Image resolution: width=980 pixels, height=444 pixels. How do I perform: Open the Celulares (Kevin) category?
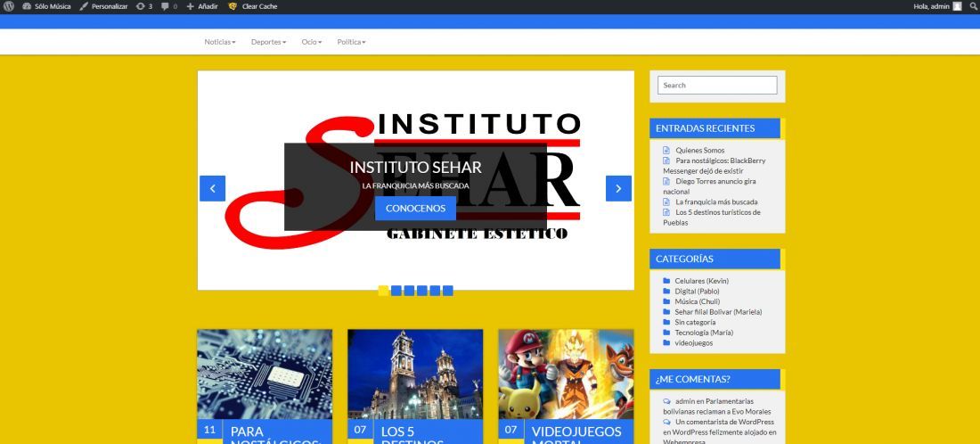coord(701,281)
